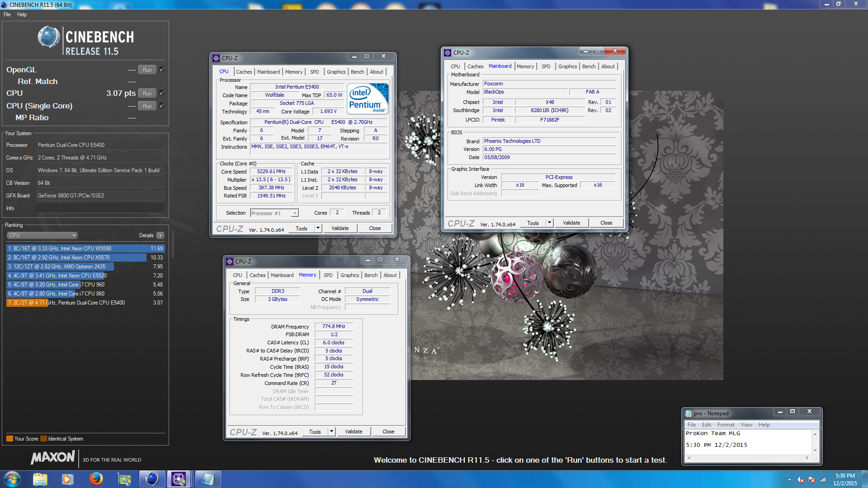Click Close button in Memory CPU-Z window
The height and width of the screenshot is (488, 868).
point(388,432)
